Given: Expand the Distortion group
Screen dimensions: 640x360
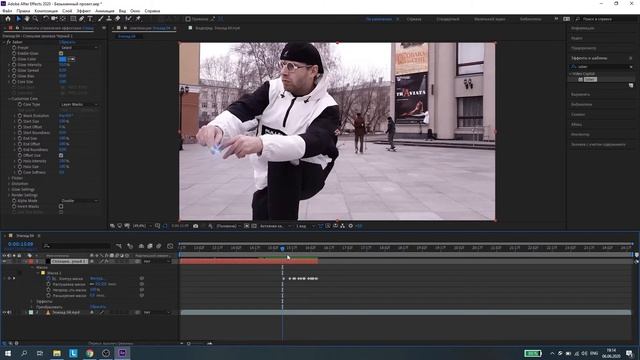Looking at the screenshot, I should tap(9, 184).
